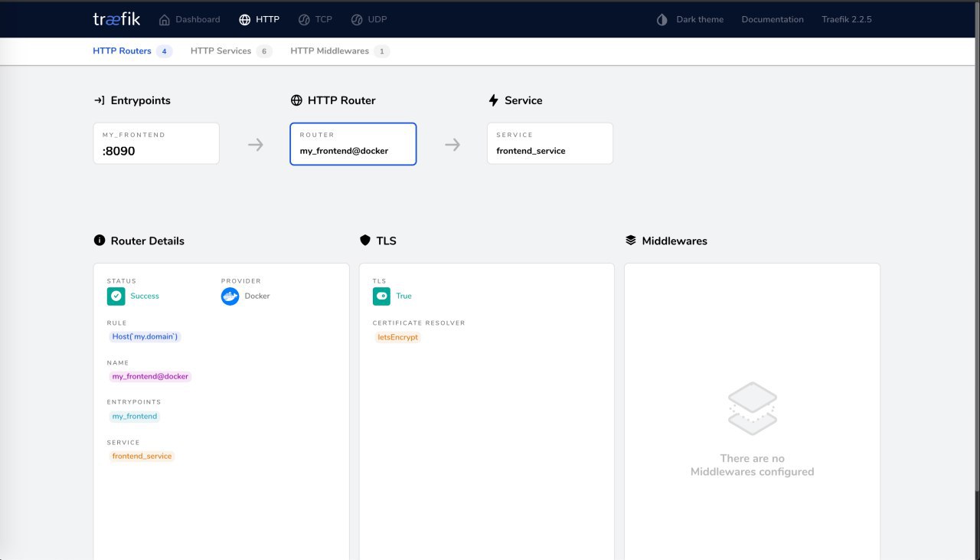Click the letsEncrypt certificate resolver tag
Image resolution: width=980 pixels, height=560 pixels.
click(397, 337)
